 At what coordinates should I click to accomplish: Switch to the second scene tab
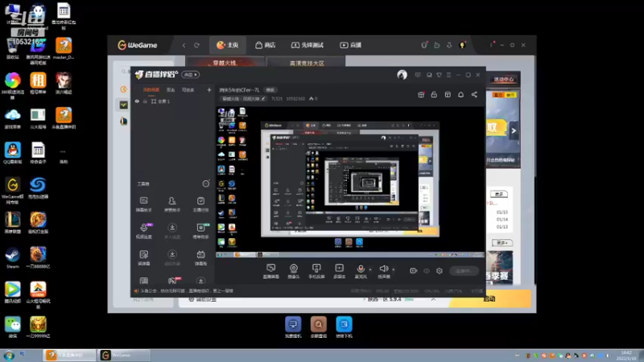pos(171,90)
